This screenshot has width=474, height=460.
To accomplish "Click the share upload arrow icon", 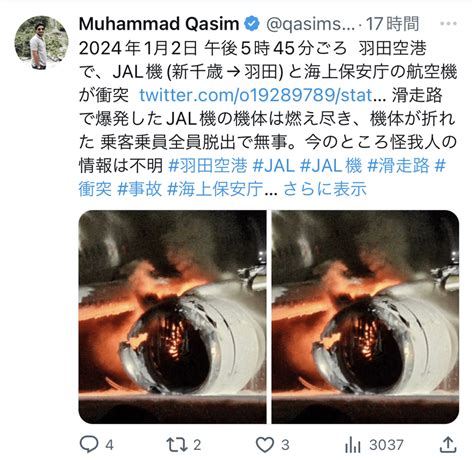I will coord(448,444).
